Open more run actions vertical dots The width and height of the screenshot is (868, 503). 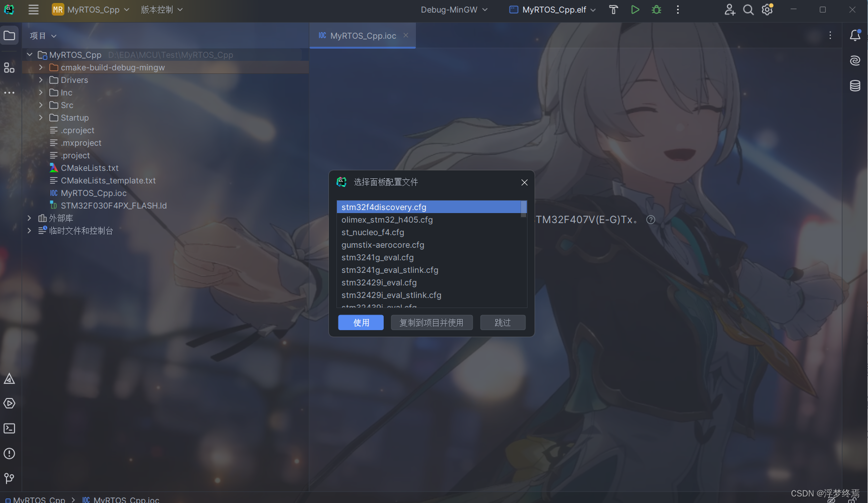[x=678, y=10]
